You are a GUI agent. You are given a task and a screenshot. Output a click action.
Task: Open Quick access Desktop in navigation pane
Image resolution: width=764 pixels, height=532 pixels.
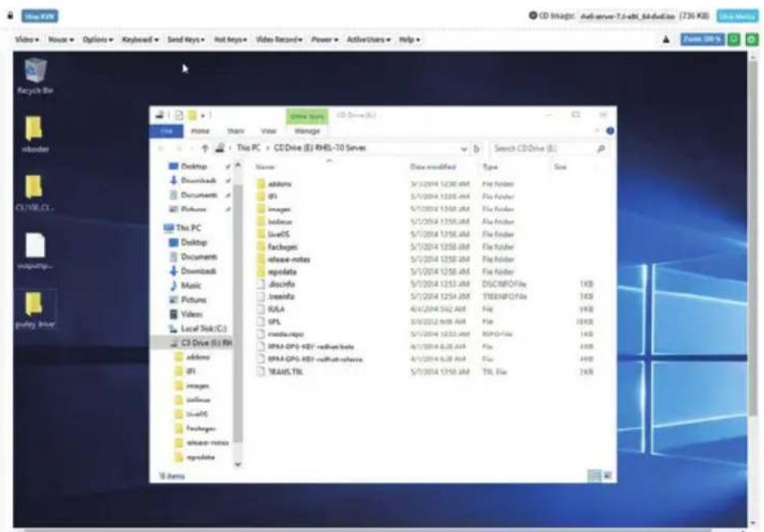coord(193,166)
